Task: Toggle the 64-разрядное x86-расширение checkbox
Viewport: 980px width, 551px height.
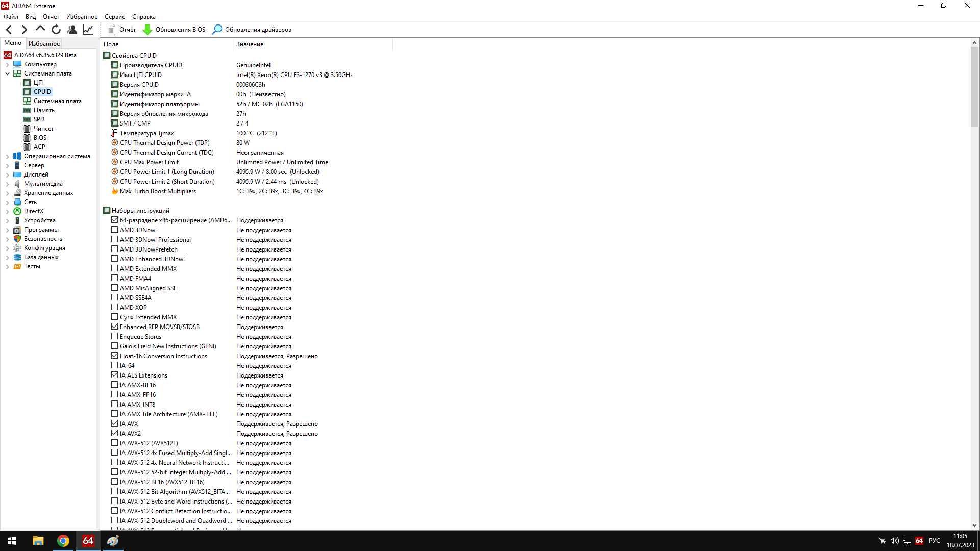Action: (x=114, y=220)
